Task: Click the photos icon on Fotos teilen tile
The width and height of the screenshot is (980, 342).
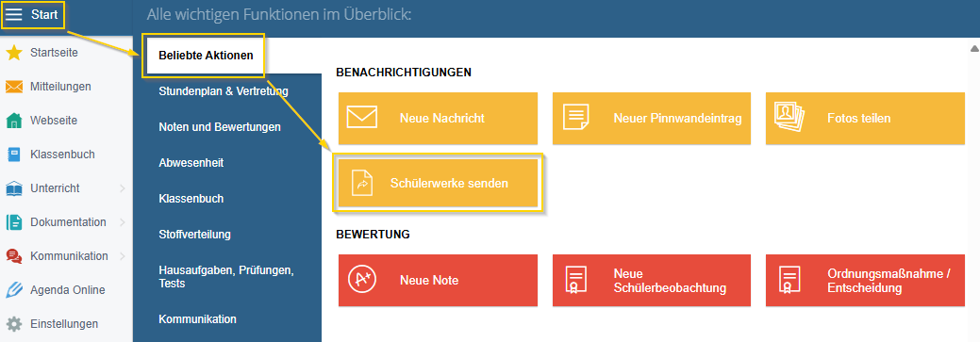Action: (x=789, y=117)
